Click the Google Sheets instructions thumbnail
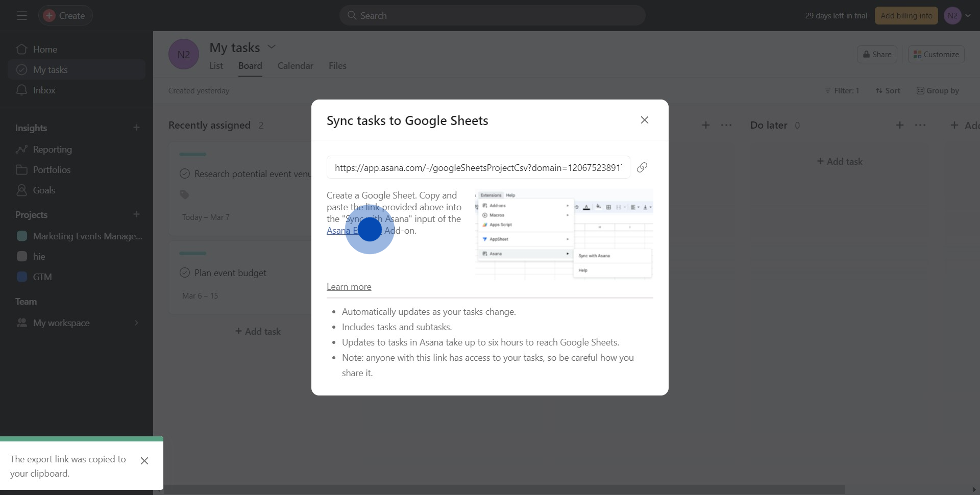 (x=564, y=235)
